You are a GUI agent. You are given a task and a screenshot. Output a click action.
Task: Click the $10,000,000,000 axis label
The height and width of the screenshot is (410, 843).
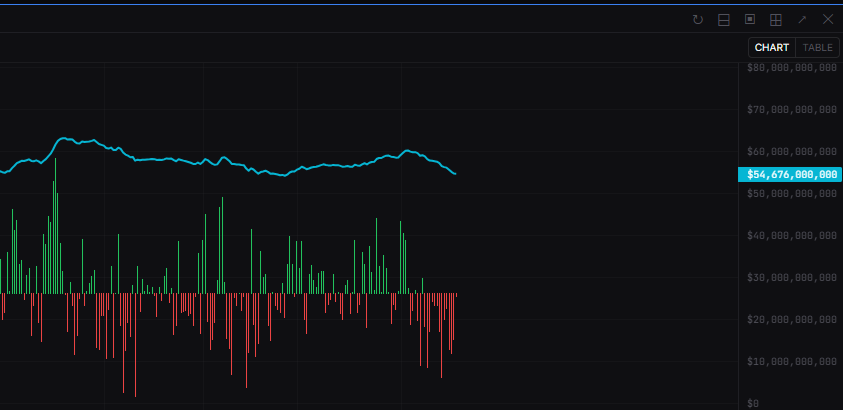[x=792, y=362]
